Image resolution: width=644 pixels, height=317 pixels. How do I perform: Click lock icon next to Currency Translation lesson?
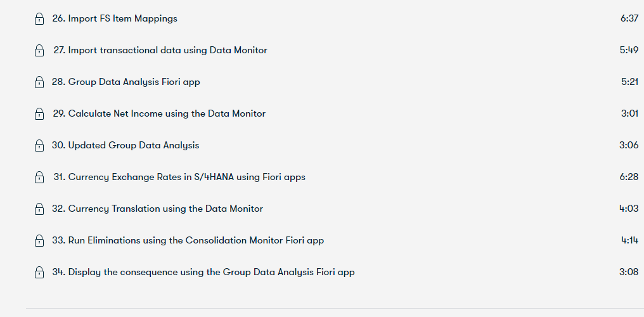(39, 209)
